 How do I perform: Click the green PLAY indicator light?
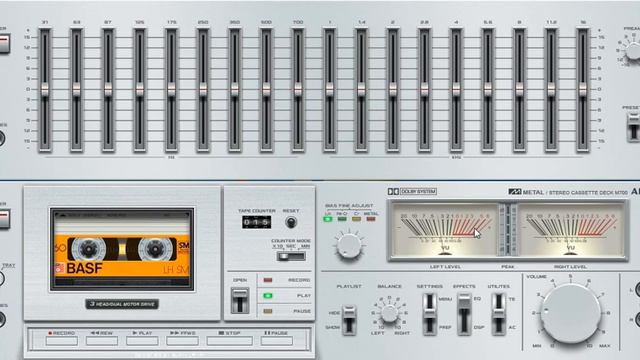click(268, 296)
